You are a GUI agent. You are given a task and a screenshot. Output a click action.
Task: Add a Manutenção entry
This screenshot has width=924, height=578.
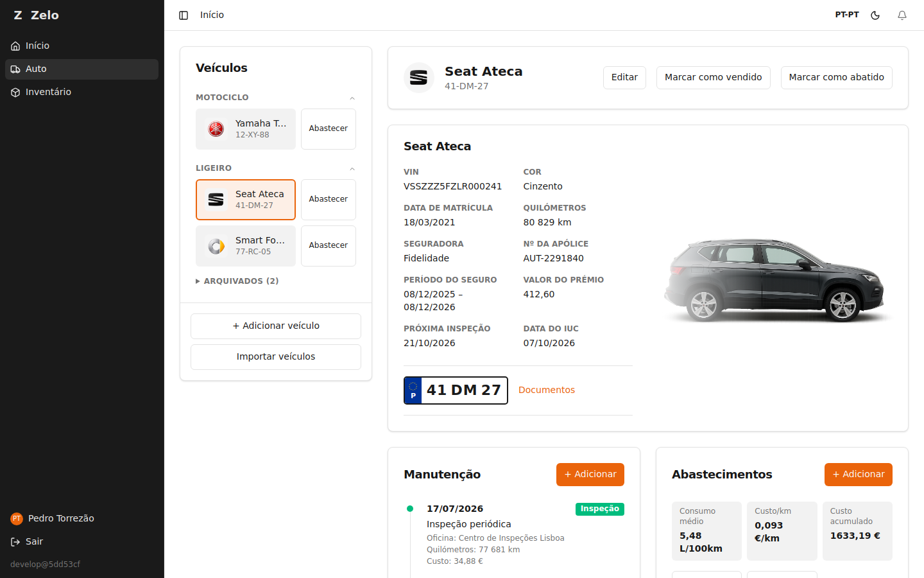coord(590,475)
